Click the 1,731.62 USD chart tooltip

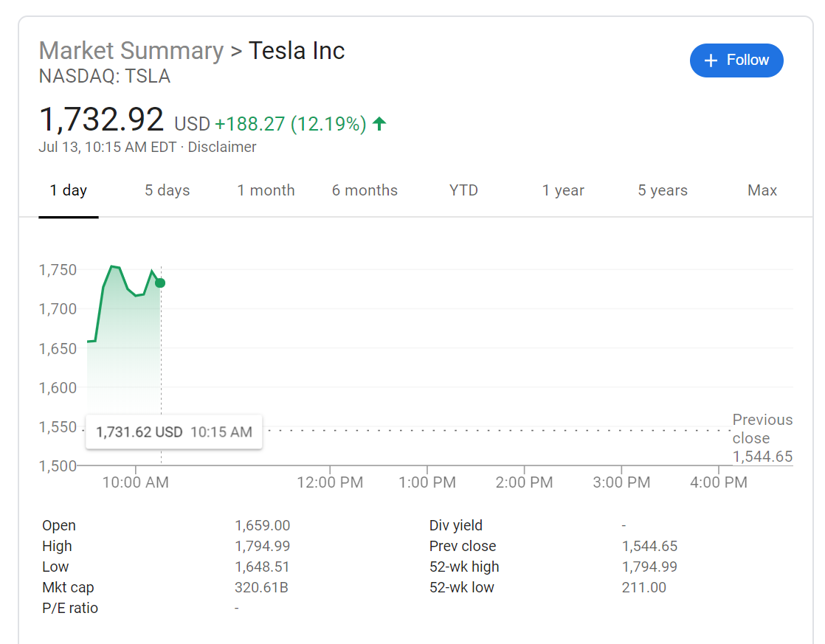coord(174,432)
